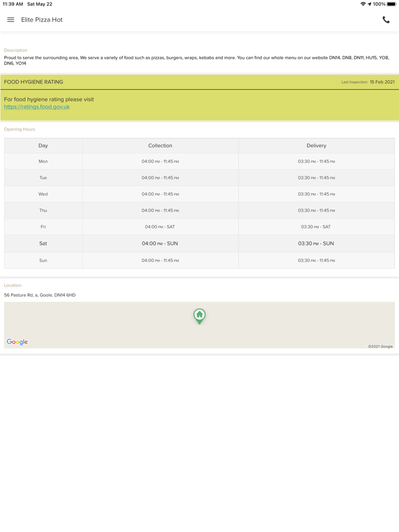Check the battery indicator in status bar
This screenshot has height=532, width=399.
[x=391, y=4]
